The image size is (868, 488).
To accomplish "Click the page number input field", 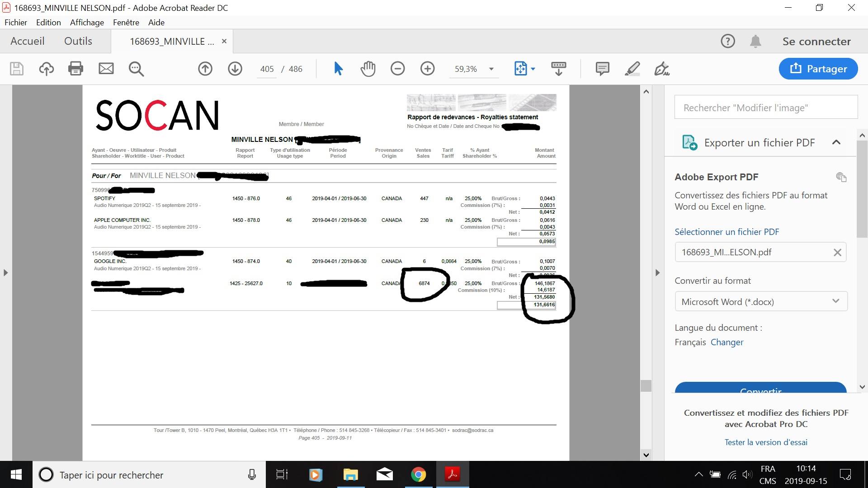I will [x=267, y=69].
